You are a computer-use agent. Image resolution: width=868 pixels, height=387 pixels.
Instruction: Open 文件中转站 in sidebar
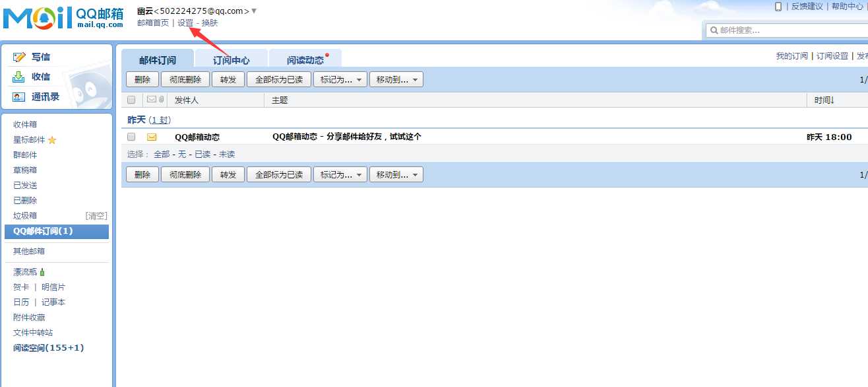pyautogui.click(x=33, y=333)
